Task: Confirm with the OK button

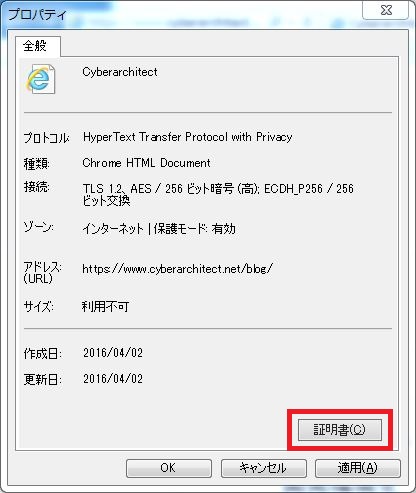Action: coord(169,468)
